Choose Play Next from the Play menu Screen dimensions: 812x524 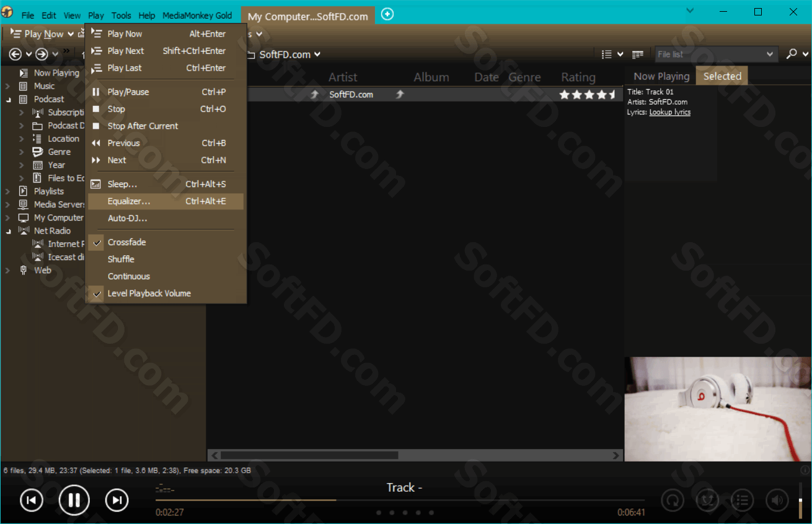(165, 51)
